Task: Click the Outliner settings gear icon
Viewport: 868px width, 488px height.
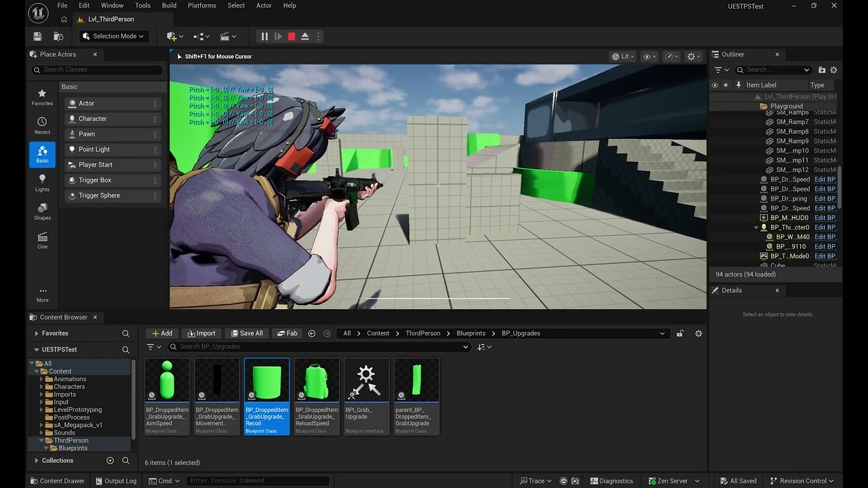Action: coord(834,70)
